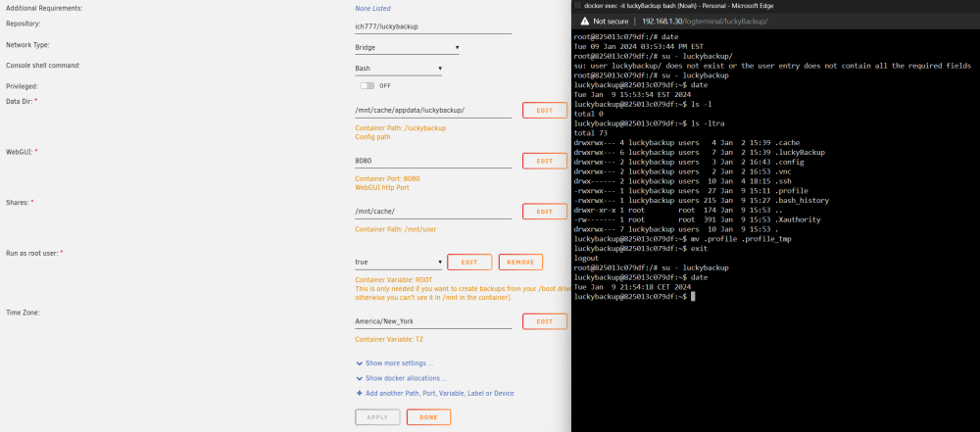Click the 'su: user luckybackup/ does not exist' line

(772, 67)
